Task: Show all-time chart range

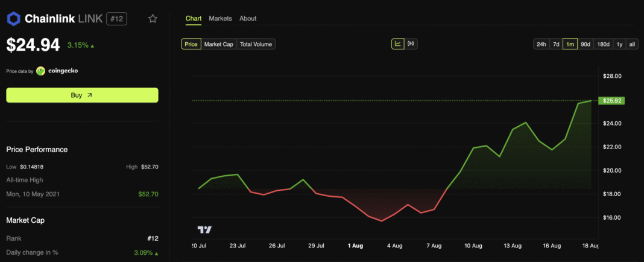Action: click(632, 44)
